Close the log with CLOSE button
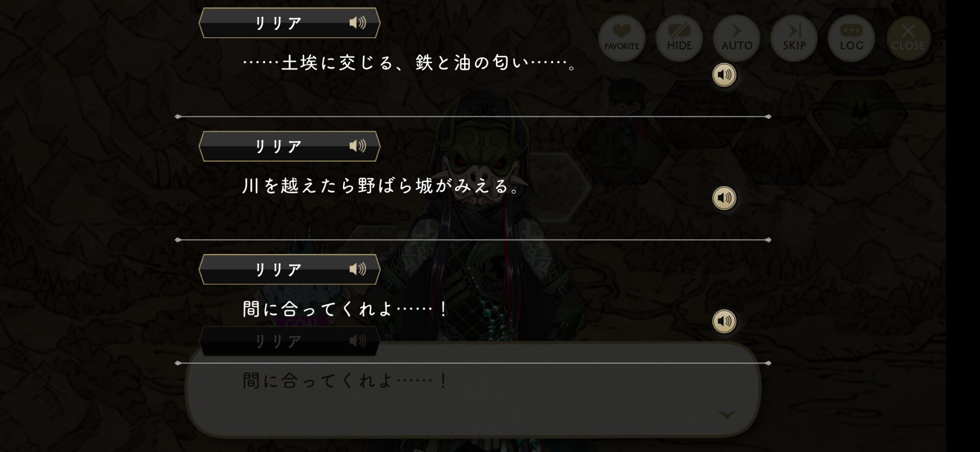Screen dimensions: 980x452 (x=908, y=38)
